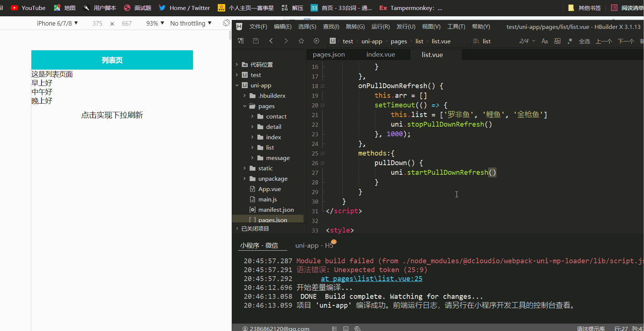The image size is (644, 331).
Task: Open App.vue in project tree
Action: (x=270, y=189)
